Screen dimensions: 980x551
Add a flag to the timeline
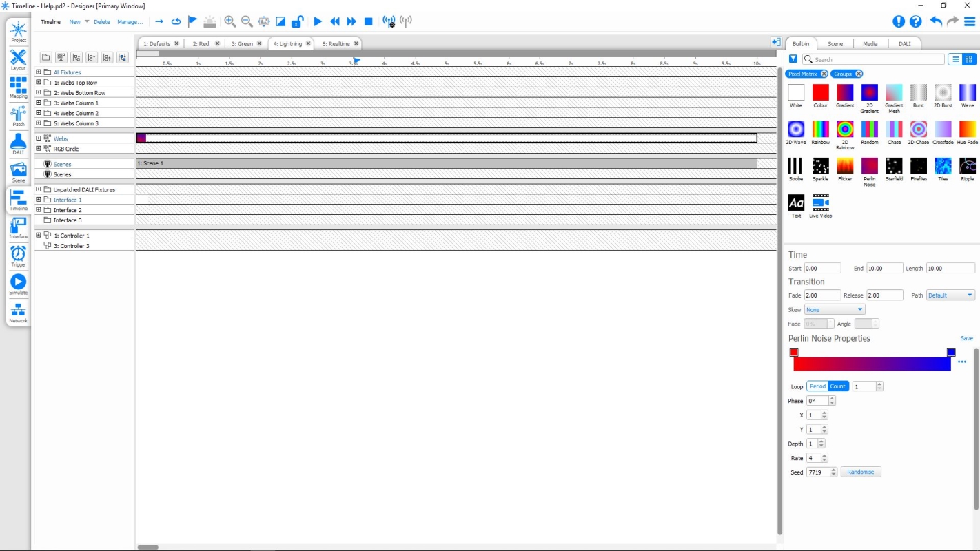pyautogui.click(x=193, y=21)
